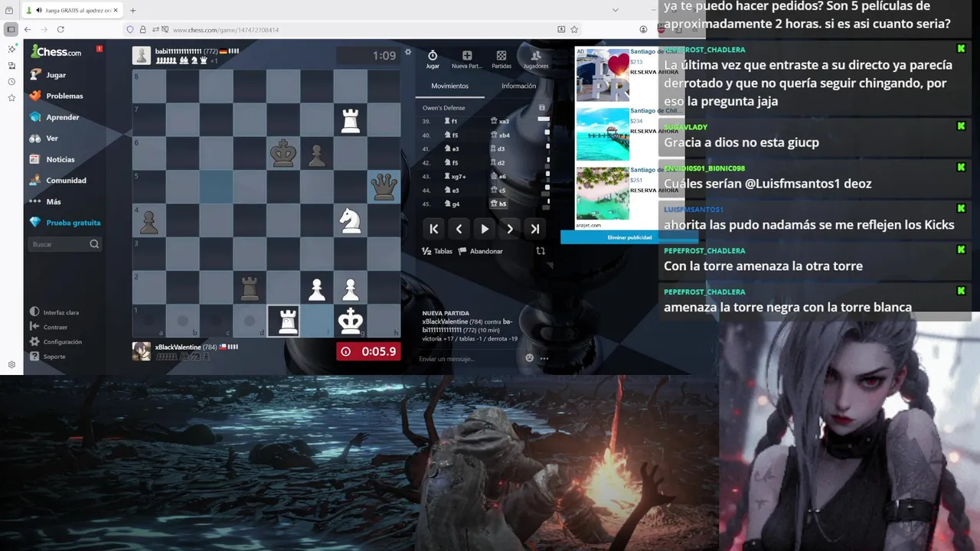The height and width of the screenshot is (551, 980).
Task: Click the chess.com URL address bar
Action: coord(226,30)
